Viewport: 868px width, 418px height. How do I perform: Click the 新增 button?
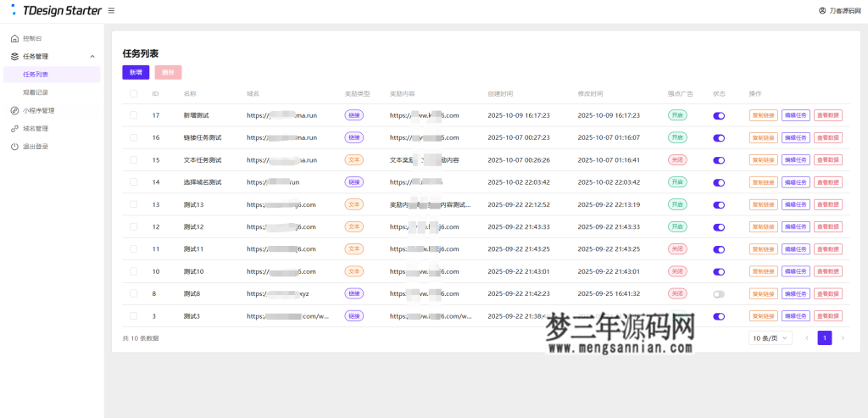pos(136,73)
